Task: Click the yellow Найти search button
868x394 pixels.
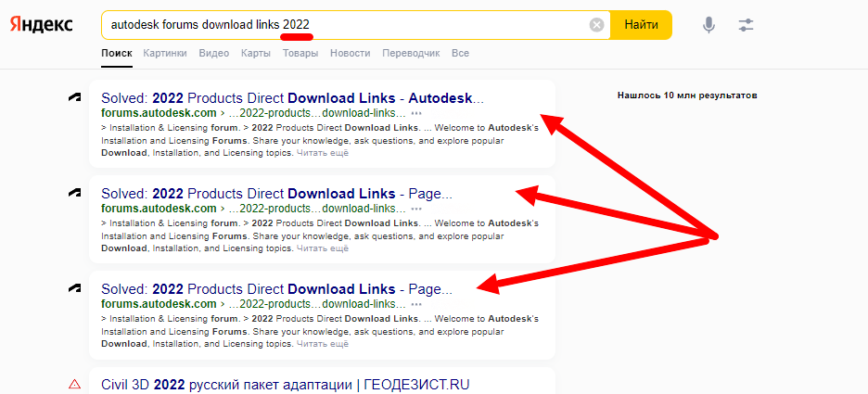Action: pos(641,25)
